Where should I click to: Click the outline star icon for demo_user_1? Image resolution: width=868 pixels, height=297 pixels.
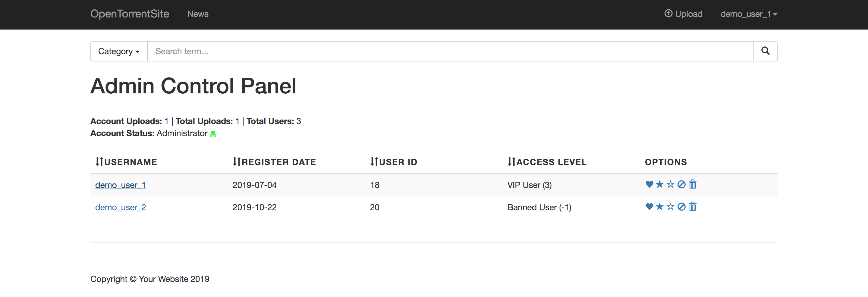point(671,184)
